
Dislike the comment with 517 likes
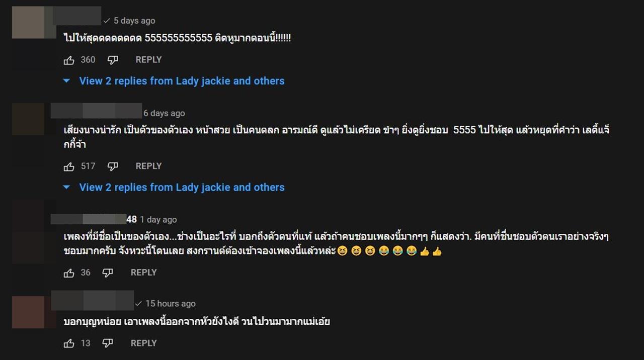pyautogui.click(x=113, y=166)
